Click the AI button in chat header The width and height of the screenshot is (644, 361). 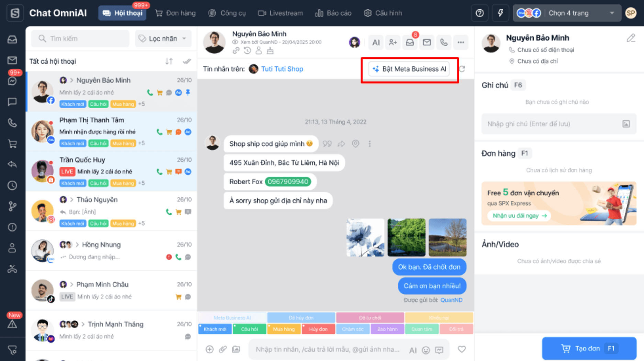376,42
